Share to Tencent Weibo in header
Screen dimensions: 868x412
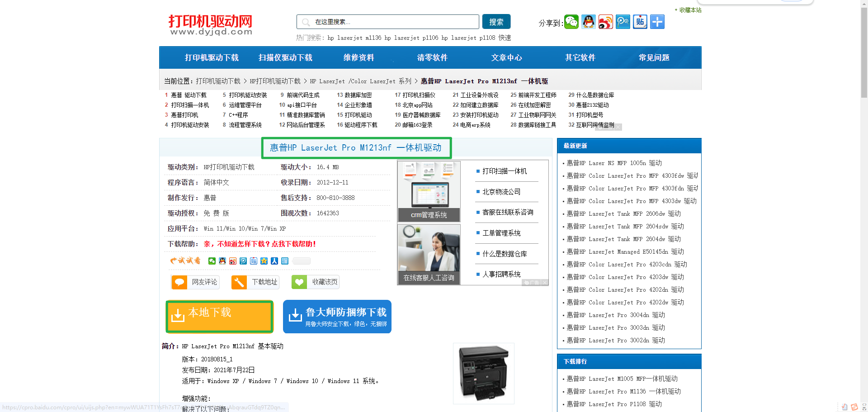pos(623,22)
